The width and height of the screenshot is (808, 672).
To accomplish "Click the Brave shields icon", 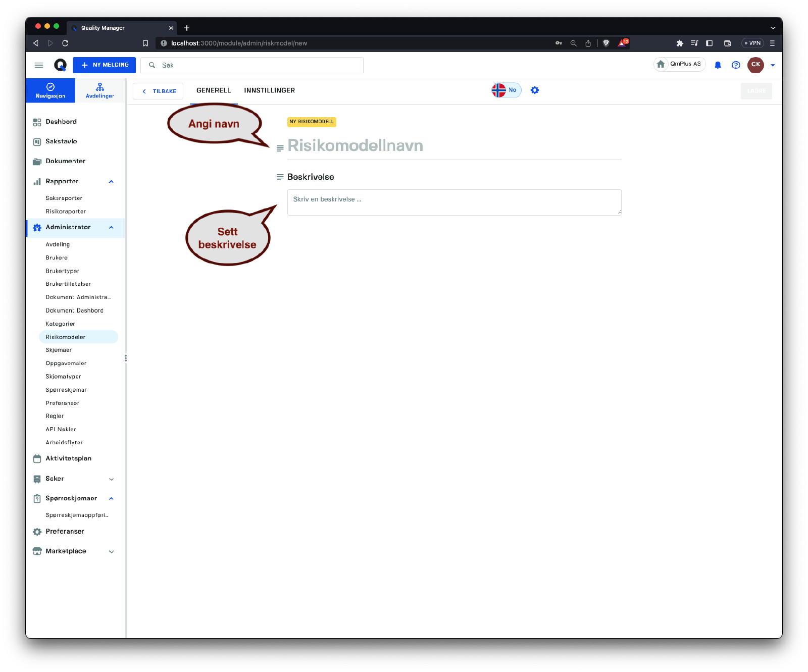I will (606, 43).
